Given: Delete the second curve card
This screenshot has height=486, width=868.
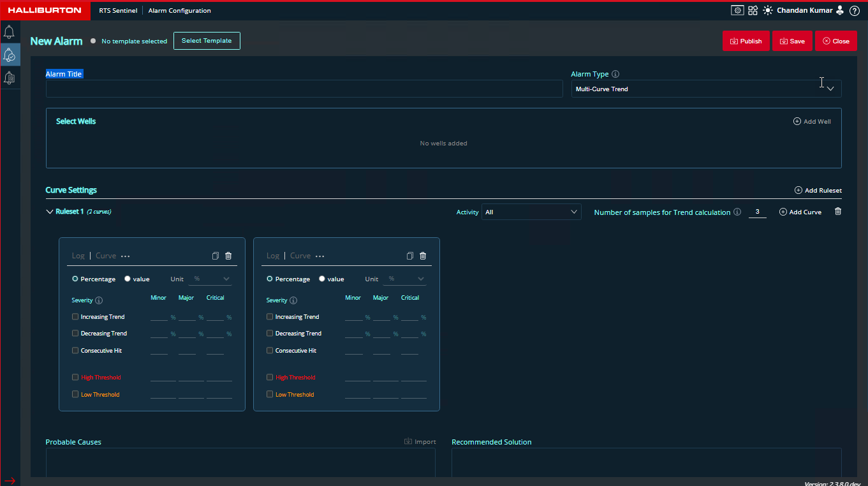Looking at the screenshot, I should coord(423,256).
